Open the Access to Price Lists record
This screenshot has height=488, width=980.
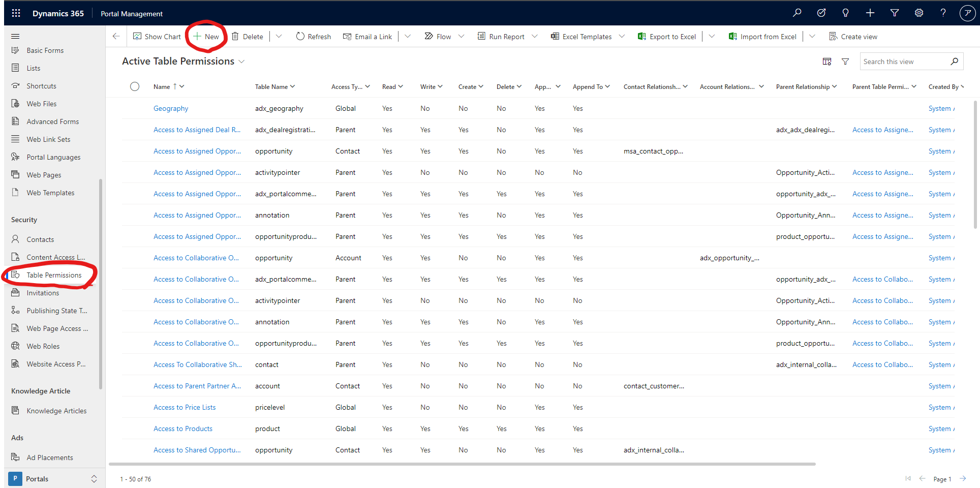[x=185, y=407]
